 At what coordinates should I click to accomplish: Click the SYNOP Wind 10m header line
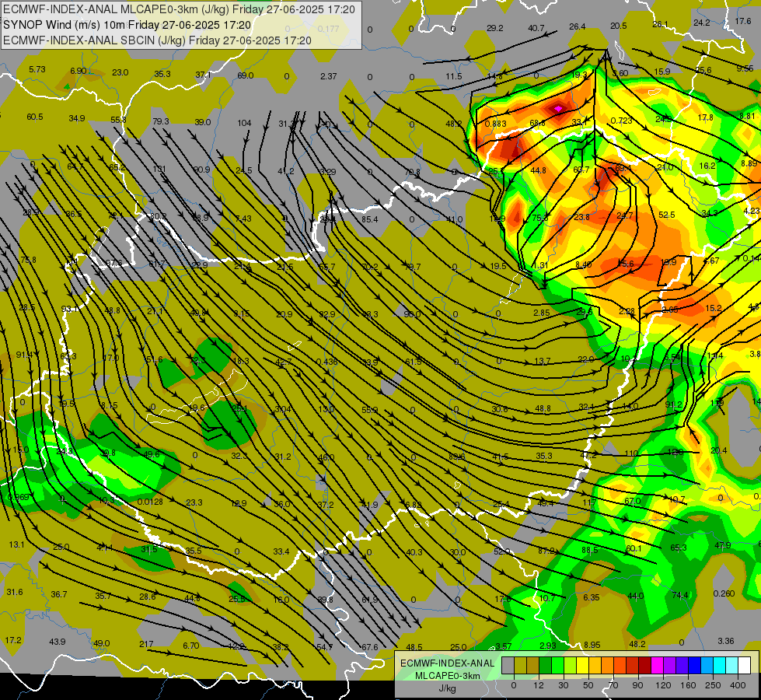[x=127, y=25]
